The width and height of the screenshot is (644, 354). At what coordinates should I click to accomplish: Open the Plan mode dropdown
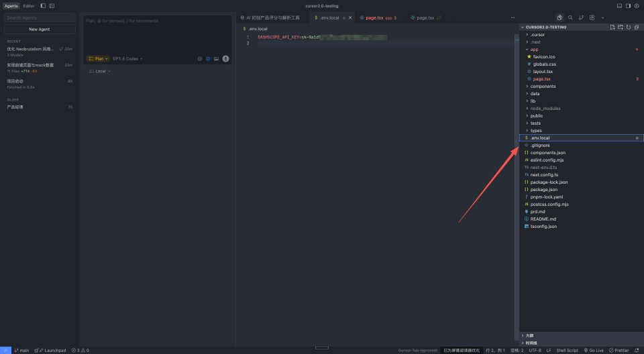tap(98, 59)
